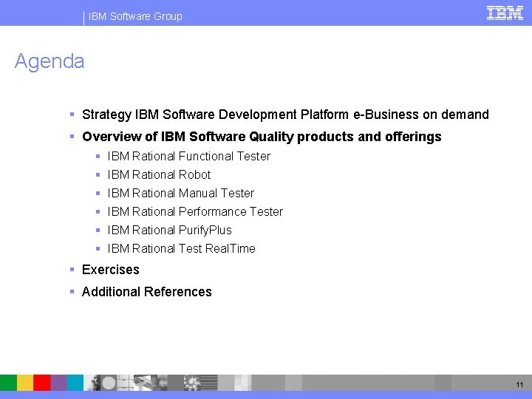Click the 'IBM Software Group' header text
Image resolution: width=532 pixels, height=399 pixels.
tap(135, 16)
